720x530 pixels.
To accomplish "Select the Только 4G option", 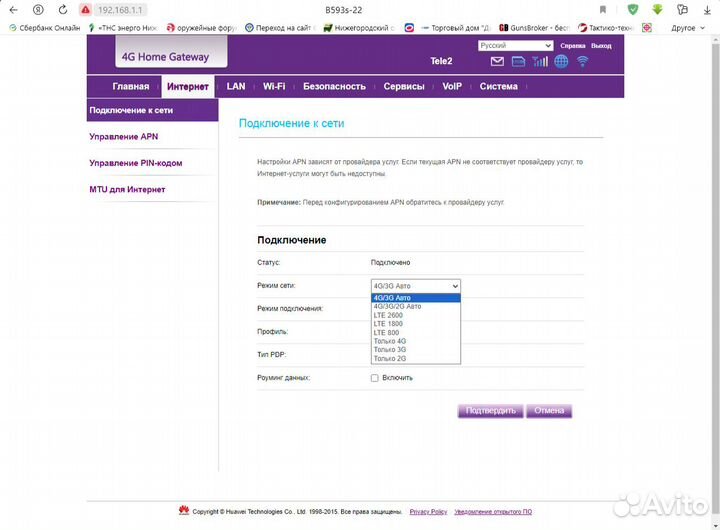I will 390,341.
